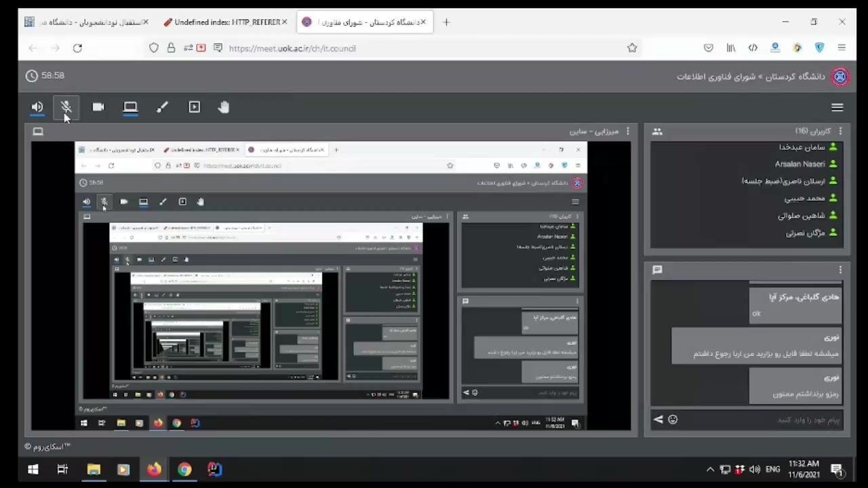The width and height of the screenshot is (868, 488).
Task: Open the Pocket save icon
Action: [x=709, y=48]
